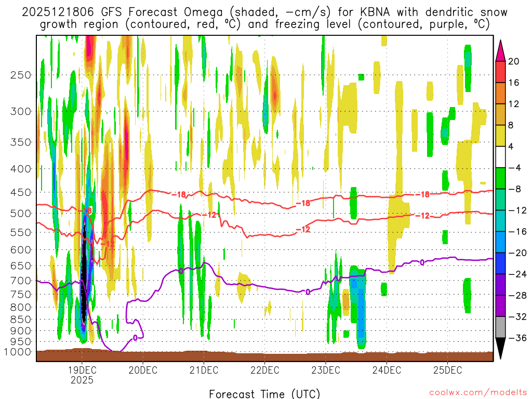Image resolution: width=532 pixels, height=399 pixels.
Task: Click the 800 pressure level label
Action: click(21, 308)
